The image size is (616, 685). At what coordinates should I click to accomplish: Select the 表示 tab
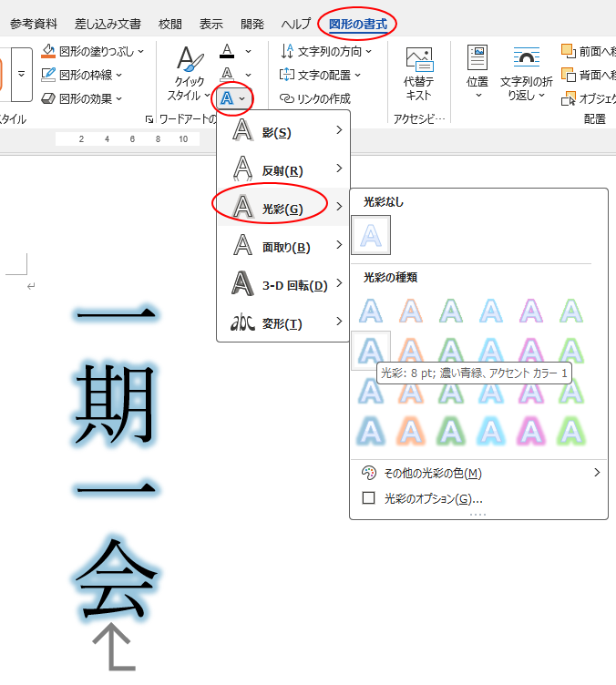click(x=211, y=24)
